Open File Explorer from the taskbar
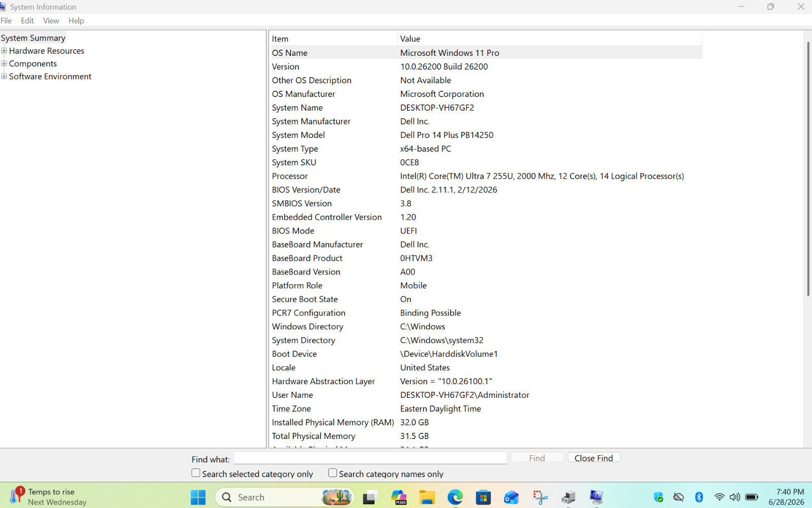This screenshot has height=508, width=812. 427,497
